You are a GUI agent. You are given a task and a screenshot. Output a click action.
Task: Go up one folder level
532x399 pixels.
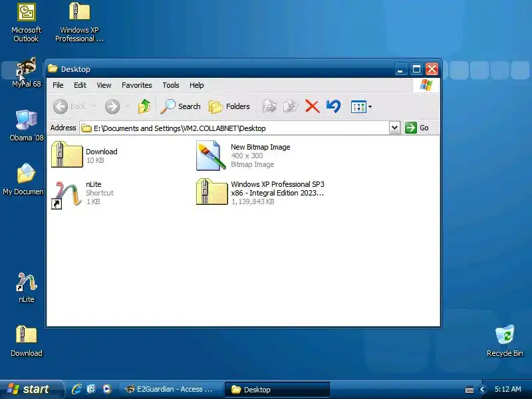click(144, 106)
